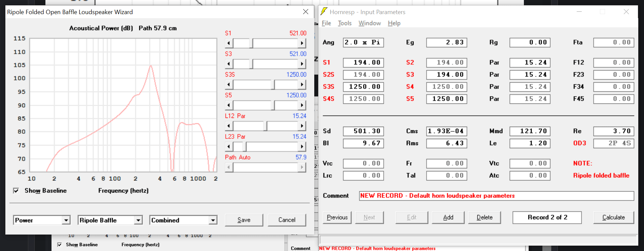This screenshot has height=251, width=644.
Task: Go to Previous record
Action: (337, 217)
